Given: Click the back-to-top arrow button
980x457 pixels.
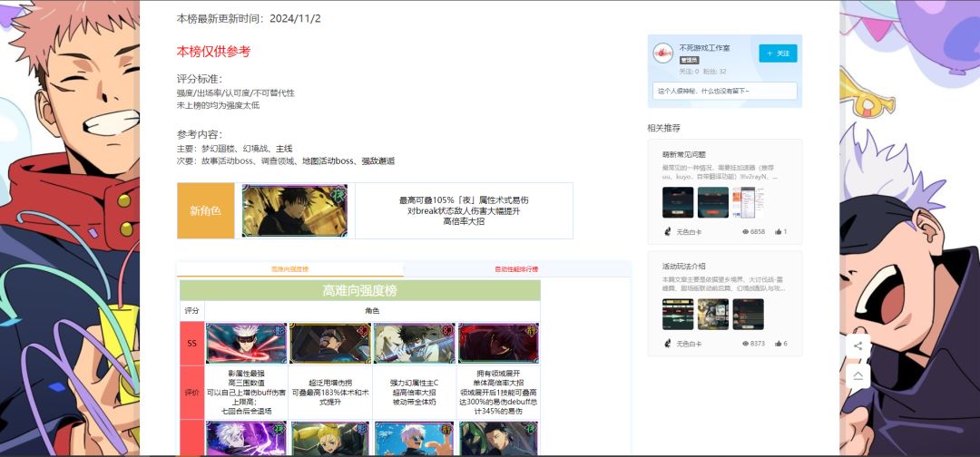Looking at the screenshot, I should 857,375.
